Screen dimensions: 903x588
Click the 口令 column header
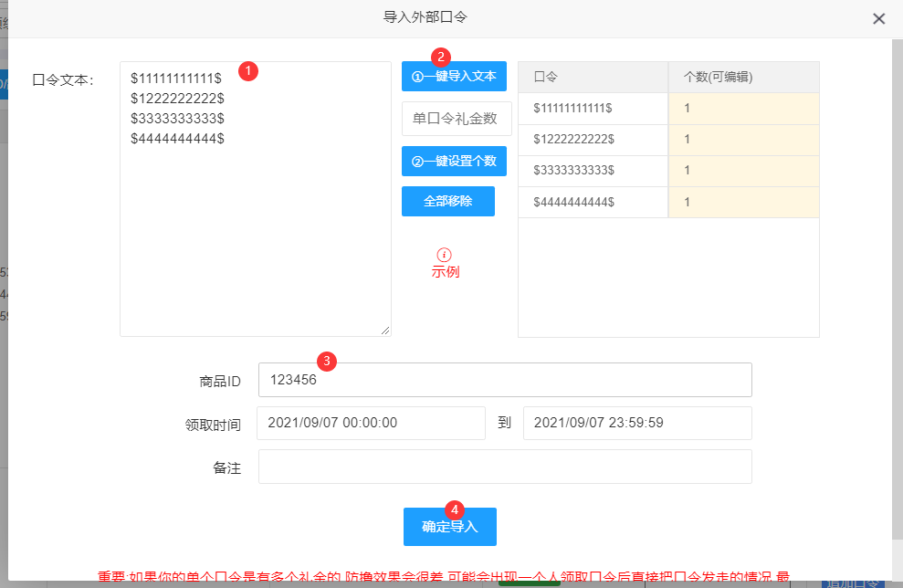[x=593, y=78]
